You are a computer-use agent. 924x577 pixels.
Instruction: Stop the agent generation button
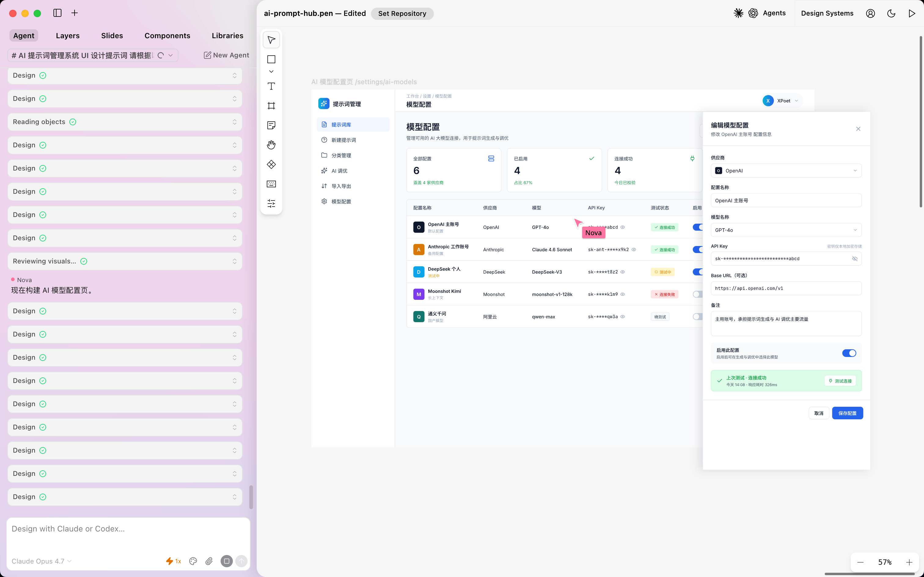[x=227, y=561]
